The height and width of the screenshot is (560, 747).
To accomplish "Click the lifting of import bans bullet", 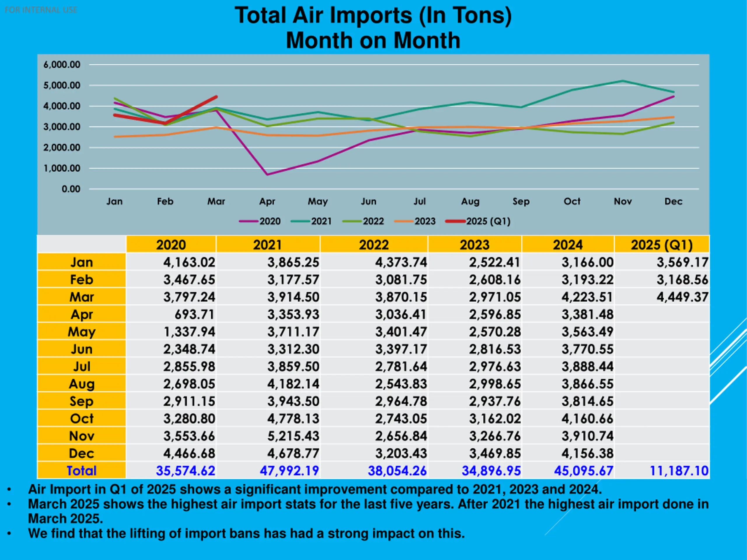I will tap(246, 534).
